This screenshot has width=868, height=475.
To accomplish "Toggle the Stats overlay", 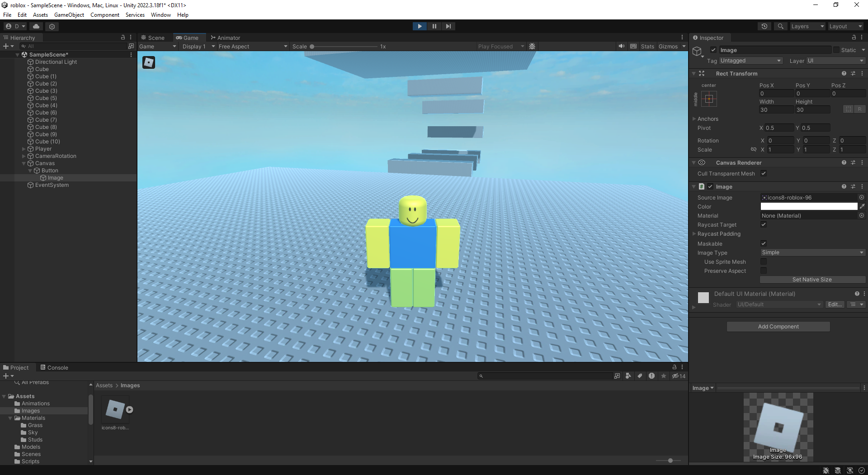I will point(647,46).
